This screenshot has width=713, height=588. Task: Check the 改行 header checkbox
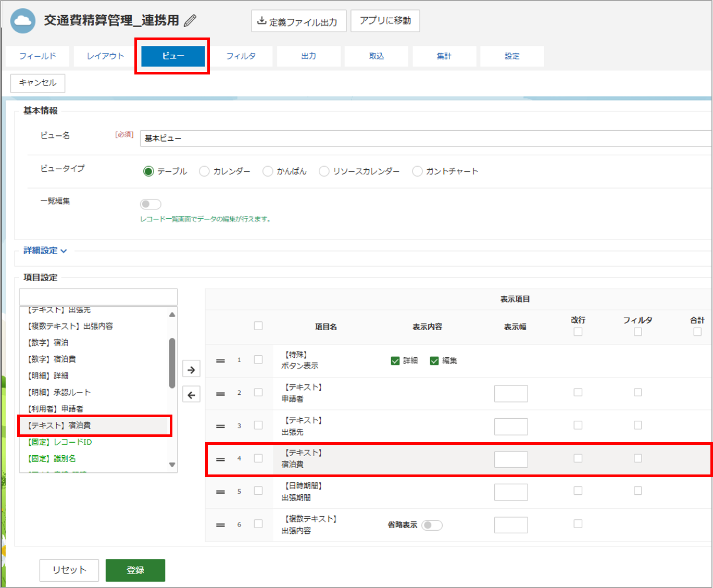[578, 332]
